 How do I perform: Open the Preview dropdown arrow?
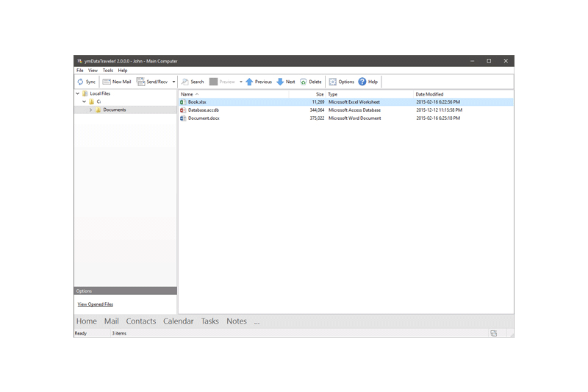tap(241, 82)
